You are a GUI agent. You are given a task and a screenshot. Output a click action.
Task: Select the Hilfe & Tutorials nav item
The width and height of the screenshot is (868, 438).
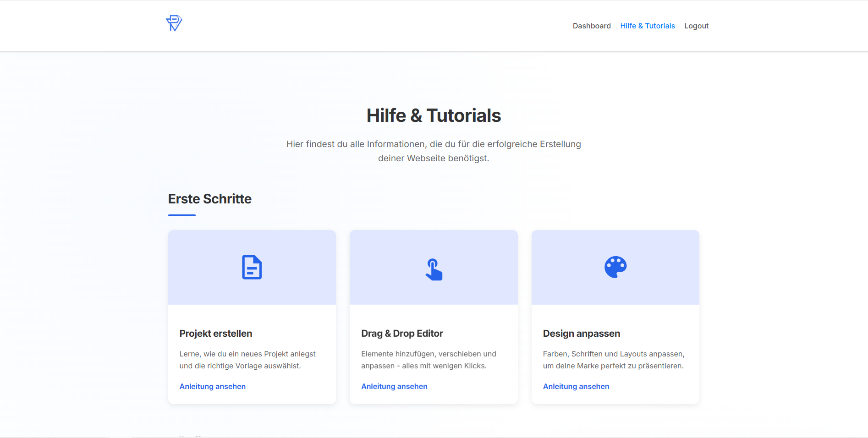pos(647,26)
